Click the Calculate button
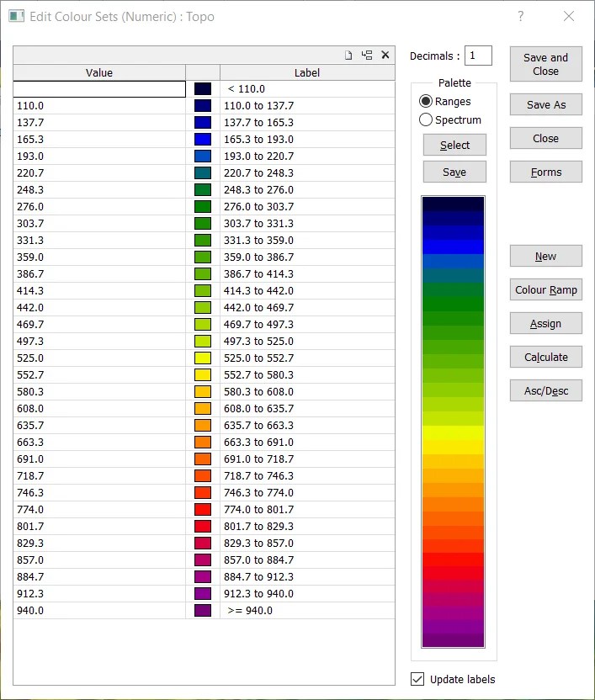The height and width of the screenshot is (700, 595). [x=546, y=357]
